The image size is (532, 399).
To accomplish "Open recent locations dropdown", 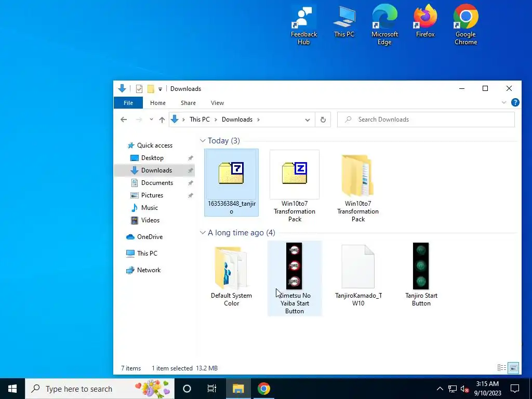I will coord(151,119).
